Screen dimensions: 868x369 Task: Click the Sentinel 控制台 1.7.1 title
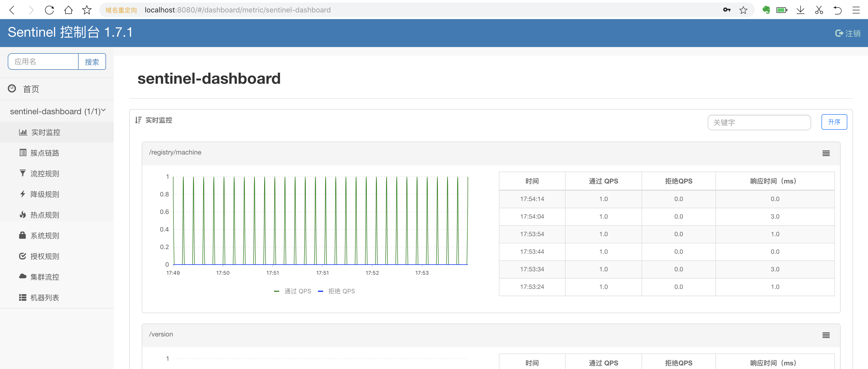(70, 32)
